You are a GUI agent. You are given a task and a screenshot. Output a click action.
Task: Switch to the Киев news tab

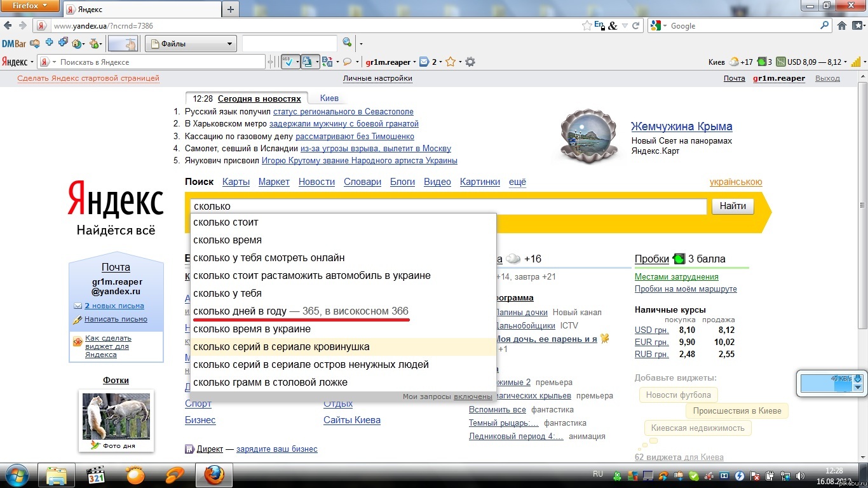pyautogui.click(x=329, y=98)
